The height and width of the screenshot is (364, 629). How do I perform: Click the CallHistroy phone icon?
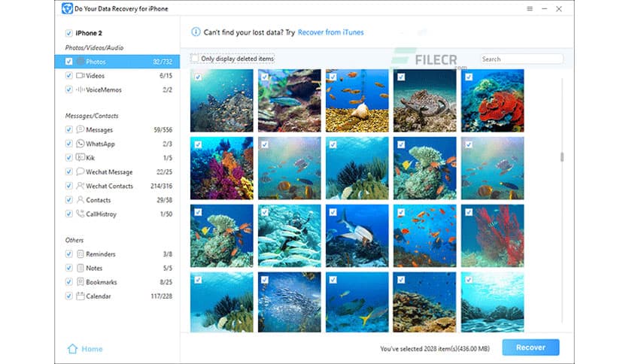[81, 214]
